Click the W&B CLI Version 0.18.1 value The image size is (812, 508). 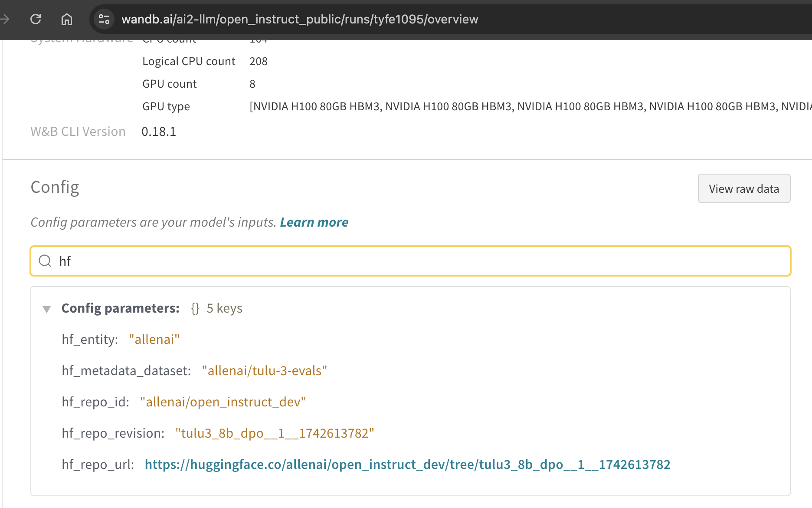pos(159,132)
